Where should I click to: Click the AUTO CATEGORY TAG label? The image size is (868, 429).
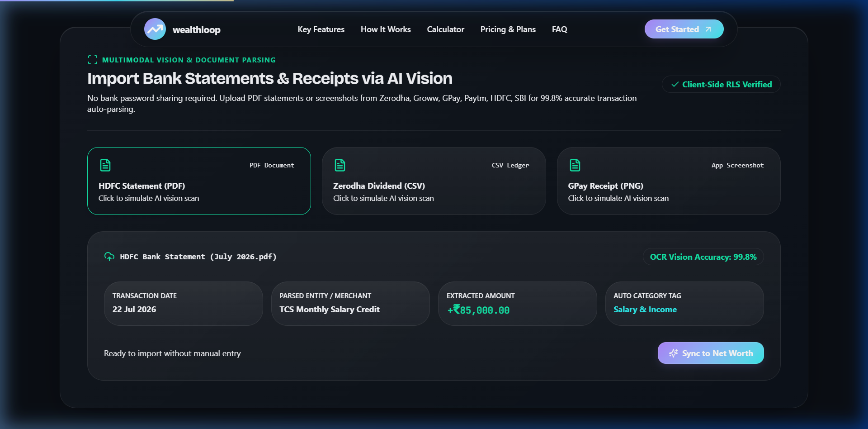(647, 296)
